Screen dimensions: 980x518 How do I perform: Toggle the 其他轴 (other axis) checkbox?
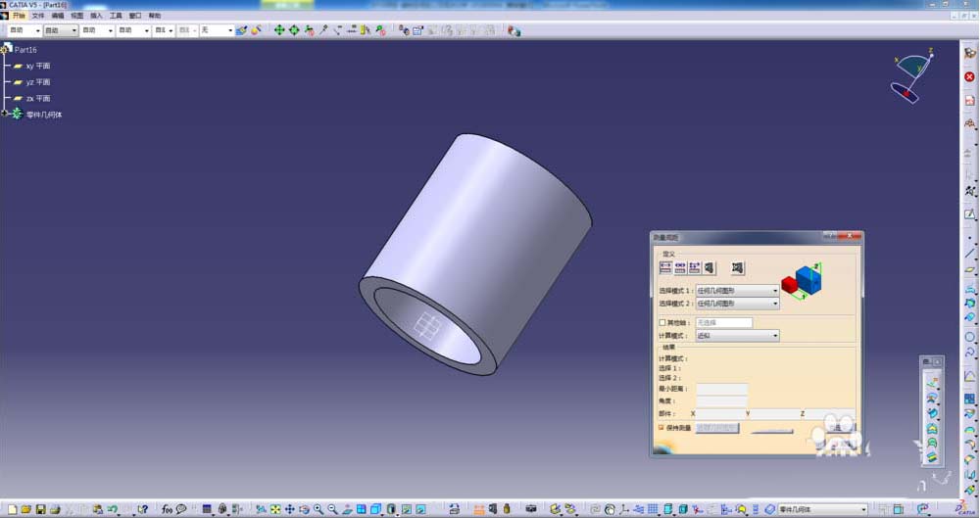click(x=662, y=322)
